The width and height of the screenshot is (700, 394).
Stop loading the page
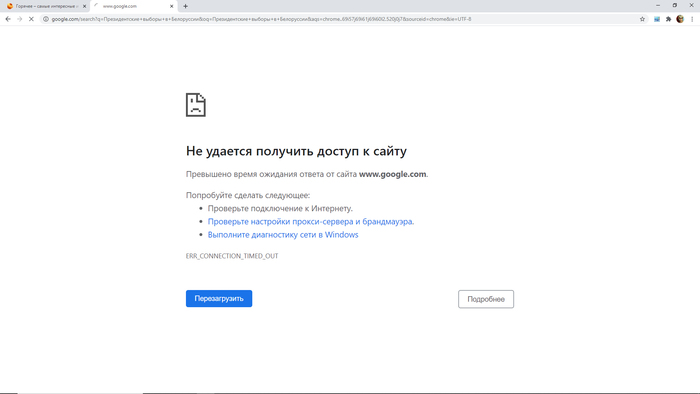coord(31,19)
